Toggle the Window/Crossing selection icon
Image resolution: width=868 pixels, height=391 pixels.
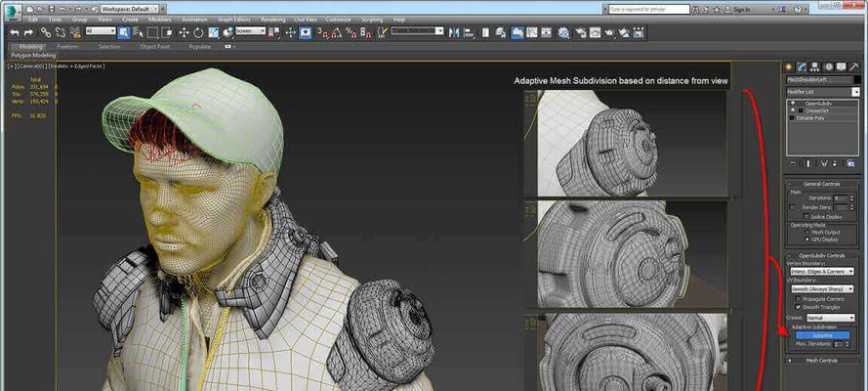click(167, 32)
